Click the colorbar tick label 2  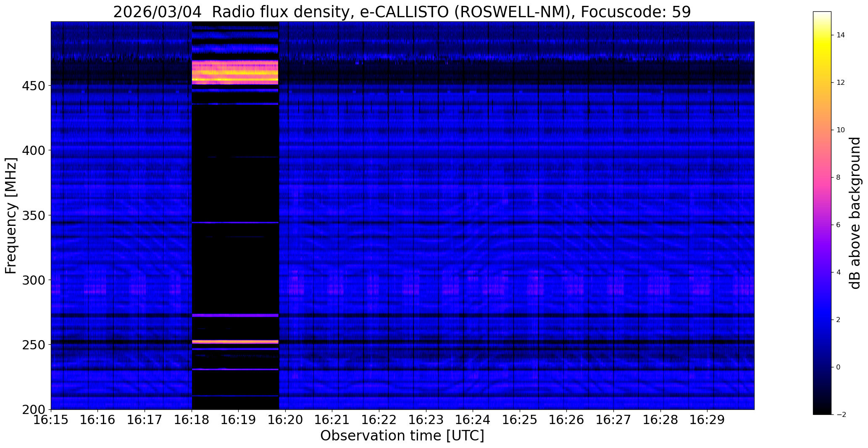pyautogui.click(x=839, y=320)
